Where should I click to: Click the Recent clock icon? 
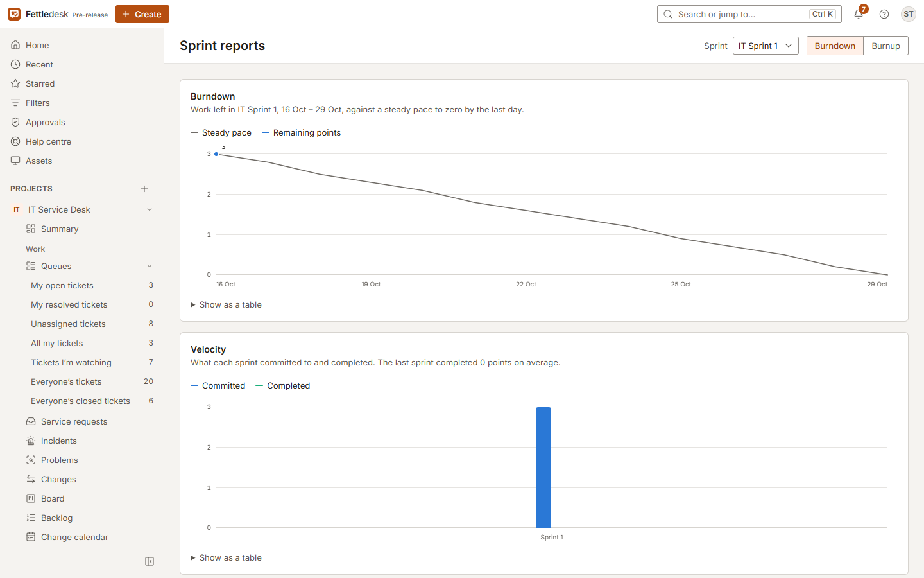15,64
